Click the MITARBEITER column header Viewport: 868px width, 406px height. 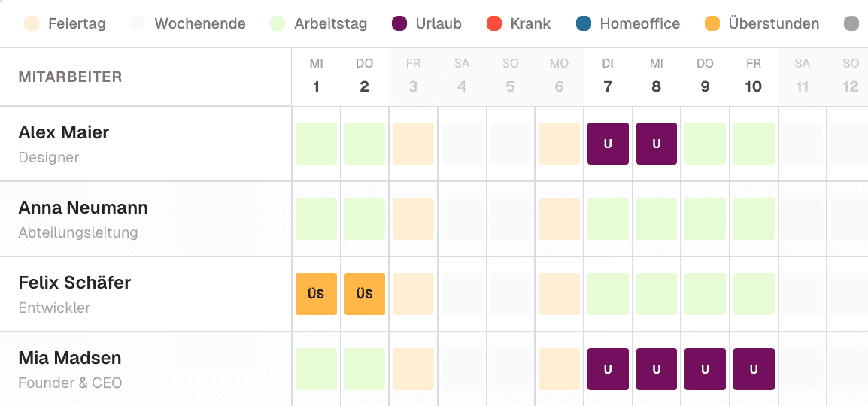[70, 77]
